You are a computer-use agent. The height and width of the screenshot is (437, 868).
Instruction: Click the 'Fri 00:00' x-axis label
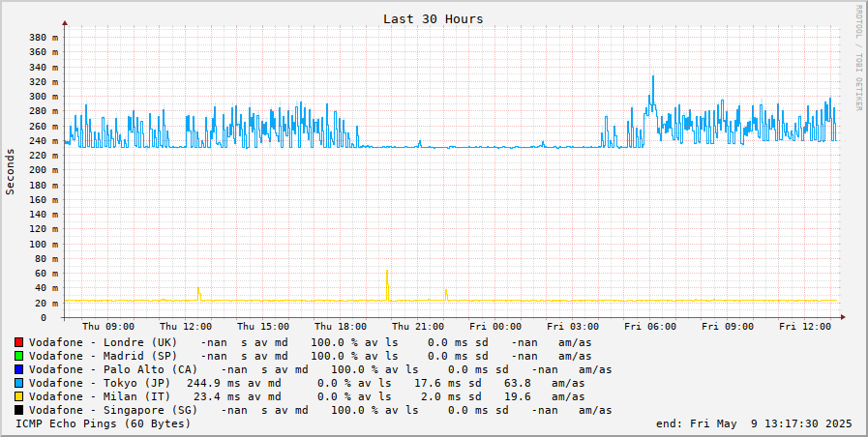click(495, 327)
